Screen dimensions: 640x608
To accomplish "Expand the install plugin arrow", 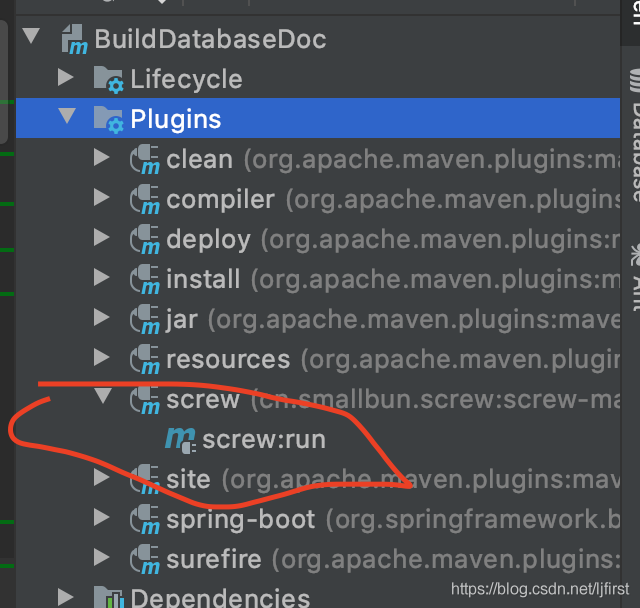I will [102, 278].
